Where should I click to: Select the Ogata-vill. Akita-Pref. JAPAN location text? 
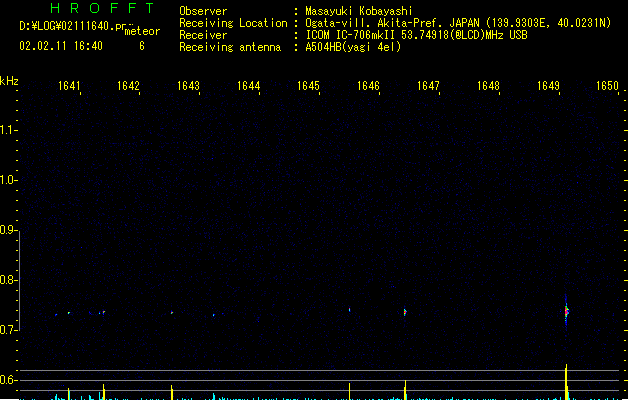[x=458, y=23]
